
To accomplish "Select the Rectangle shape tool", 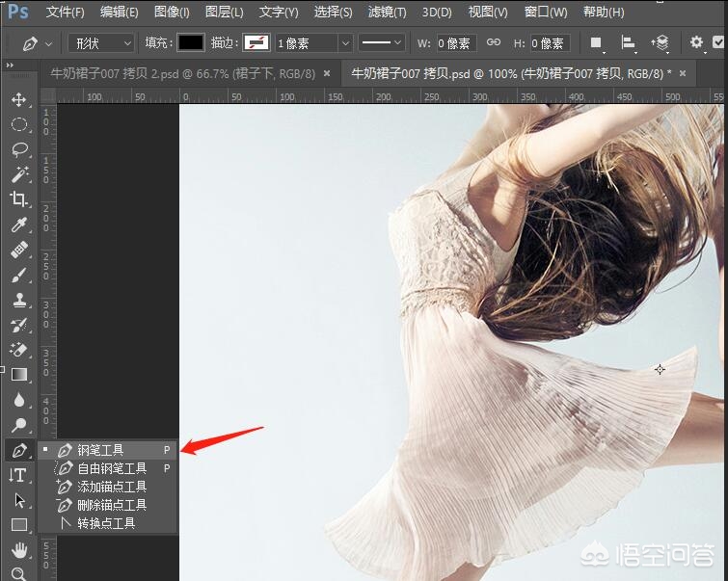I will tap(18, 525).
